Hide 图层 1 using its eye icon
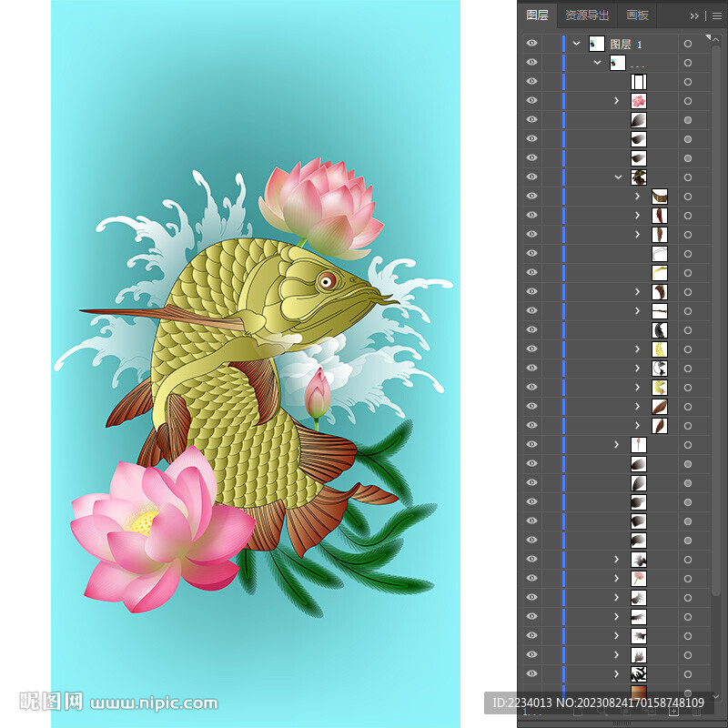This screenshot has width=728, height=728. [x=531, y=44]
